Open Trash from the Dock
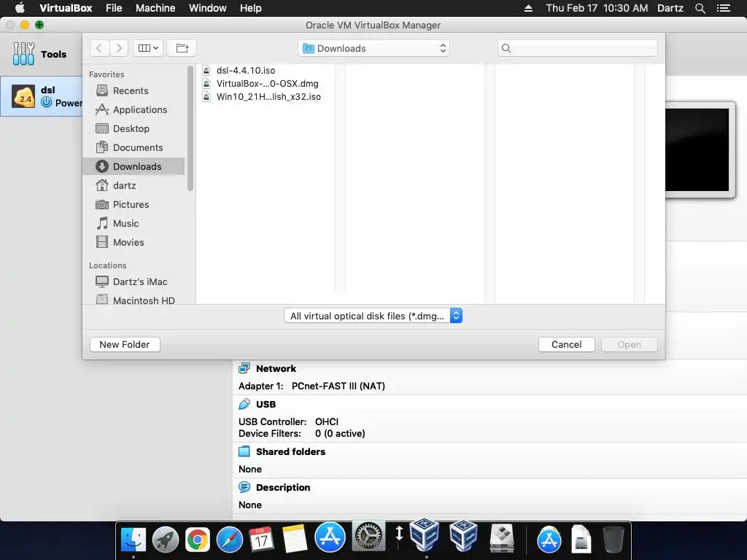 point(613,539)
